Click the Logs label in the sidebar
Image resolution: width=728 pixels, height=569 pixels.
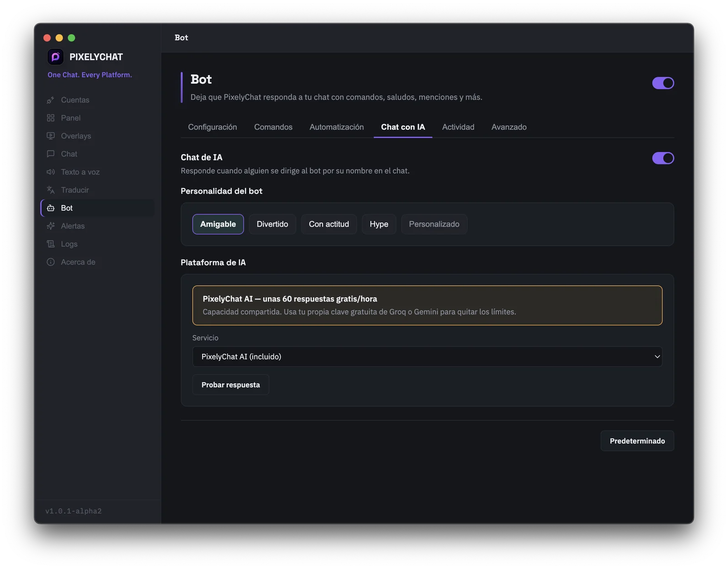pyautogui.click(x=69, y=244)
